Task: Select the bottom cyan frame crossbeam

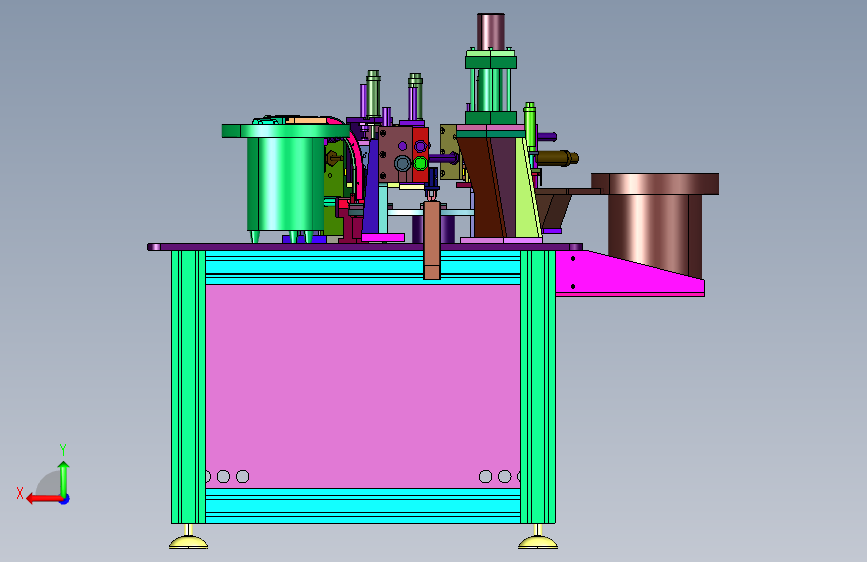Action: 363,506
